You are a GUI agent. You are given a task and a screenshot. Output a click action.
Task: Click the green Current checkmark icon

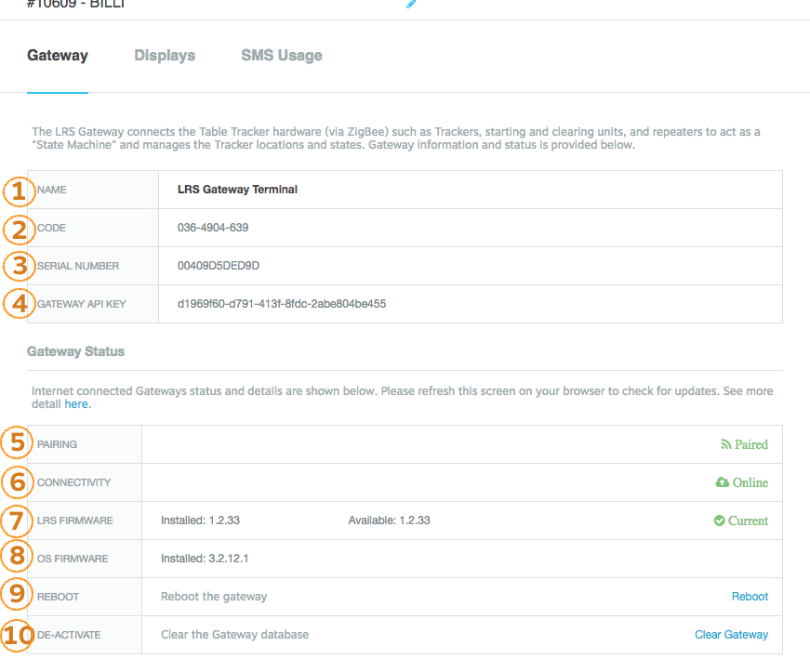pos(719,520)
